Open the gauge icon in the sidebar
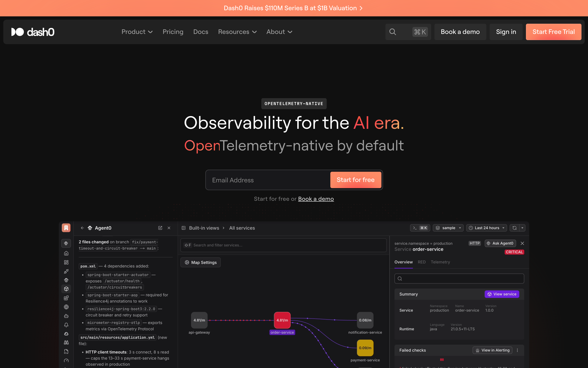This screenshot has width=588, height=368. 66,361
